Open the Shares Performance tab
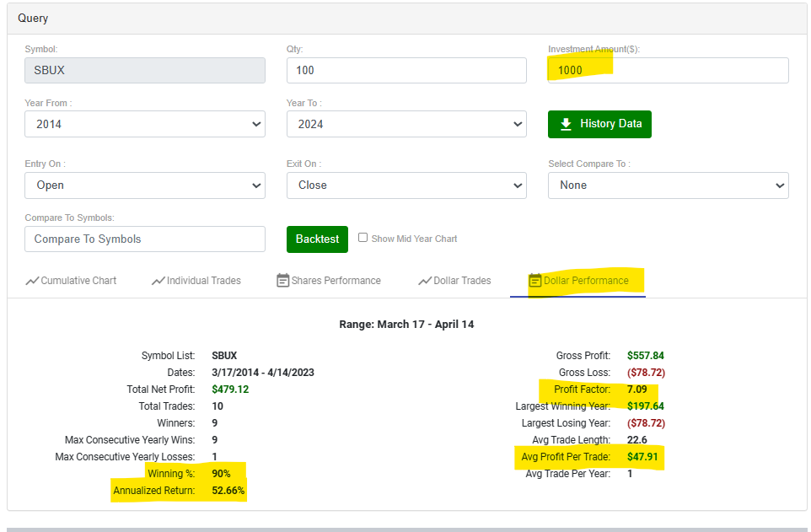811x532 pixels. tap(329, 281)
